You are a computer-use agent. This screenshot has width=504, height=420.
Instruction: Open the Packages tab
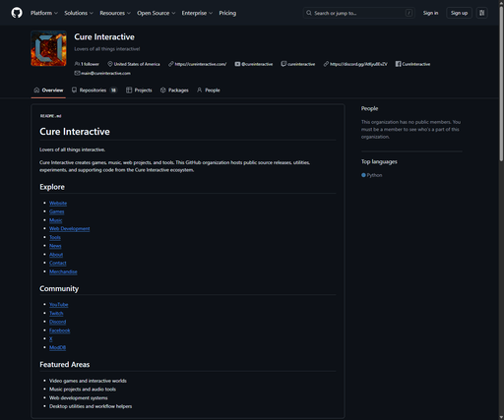[174, 90]
